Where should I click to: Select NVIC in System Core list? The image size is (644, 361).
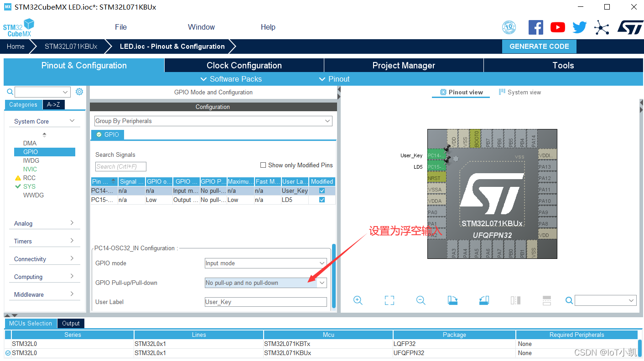coord(30,169)
